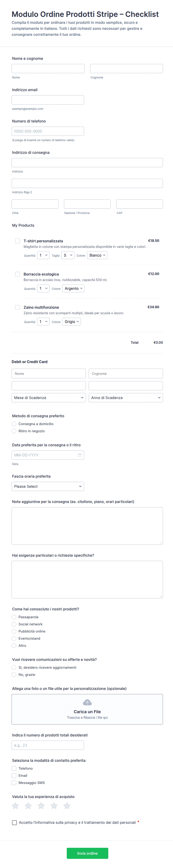Select the third rating star

point(41,805)
